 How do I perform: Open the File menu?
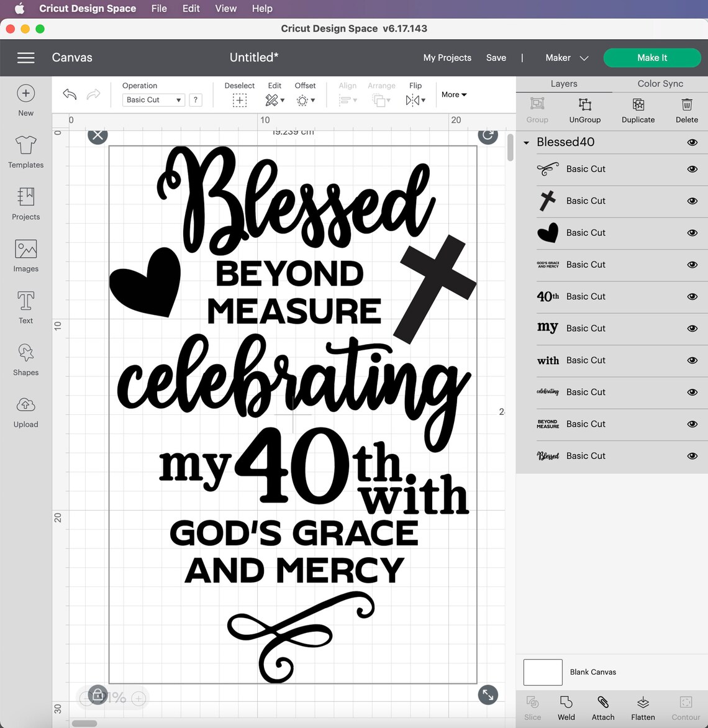click(159, 8)
